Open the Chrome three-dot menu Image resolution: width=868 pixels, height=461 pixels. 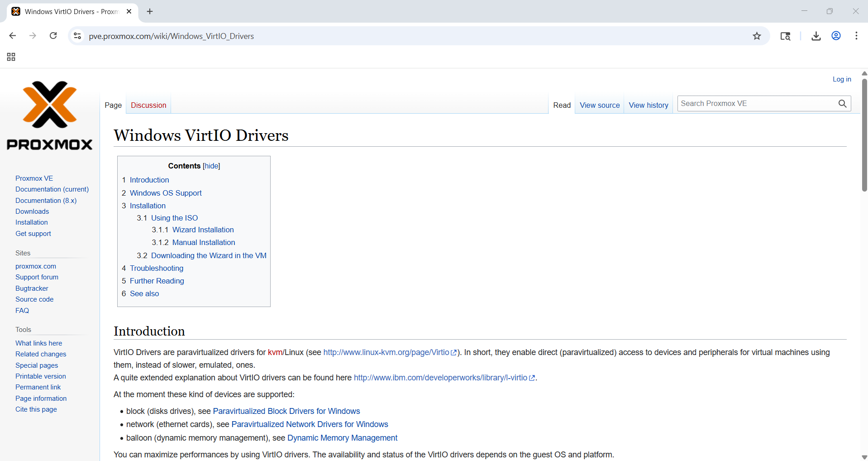[x=856, y=36]
